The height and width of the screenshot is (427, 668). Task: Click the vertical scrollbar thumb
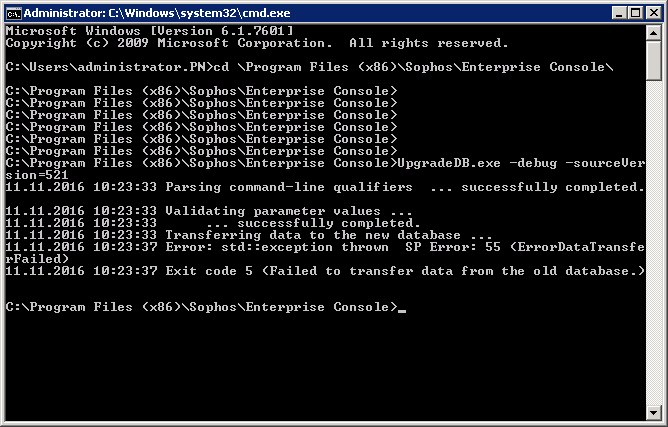[653, 61]
